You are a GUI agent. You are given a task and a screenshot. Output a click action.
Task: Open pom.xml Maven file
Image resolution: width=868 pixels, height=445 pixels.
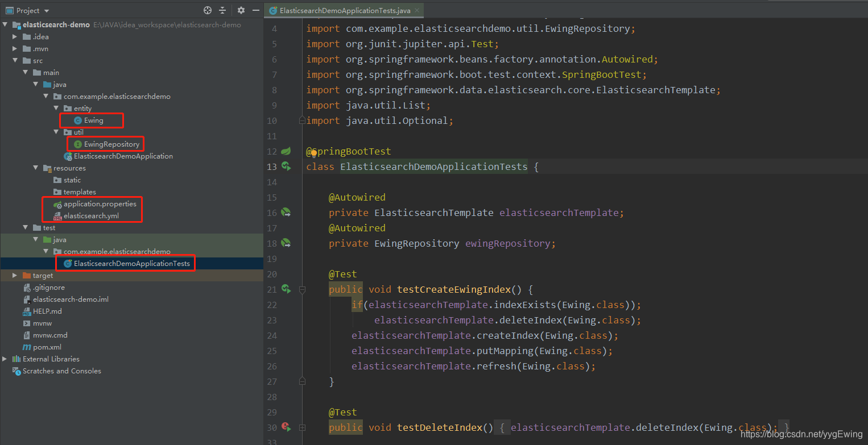[47, 347]
